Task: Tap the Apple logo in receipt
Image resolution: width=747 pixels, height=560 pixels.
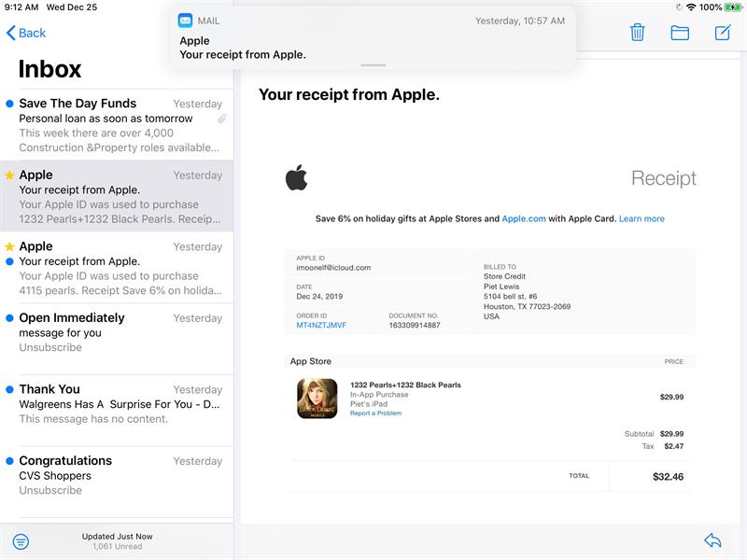Action: point(296,177)
